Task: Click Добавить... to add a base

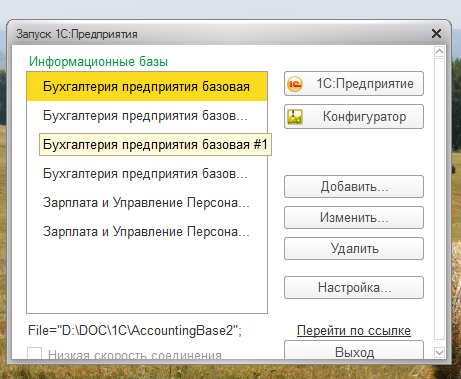Action: 354,187
